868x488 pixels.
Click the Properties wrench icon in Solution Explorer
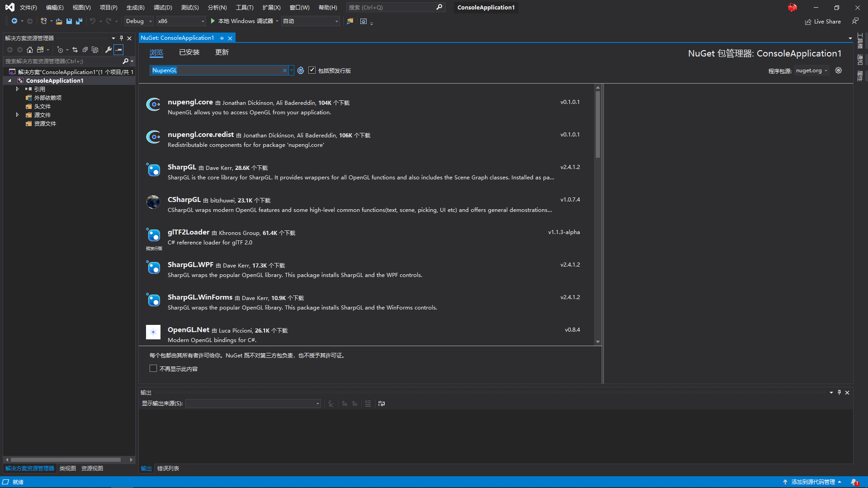click(108, 50)
